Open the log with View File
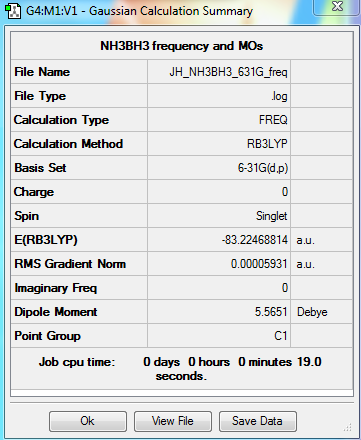The width and height of the screenshot is (361, 440). coord(173,421)
